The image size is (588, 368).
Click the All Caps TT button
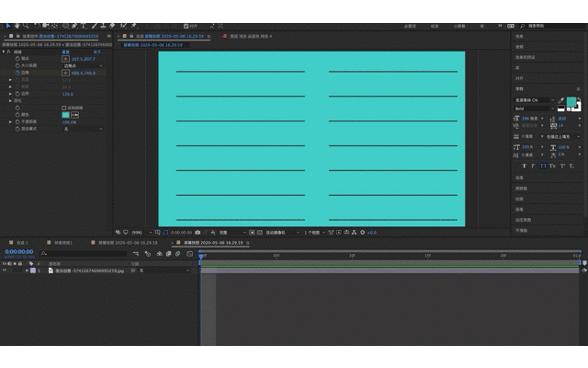(543, 166)
